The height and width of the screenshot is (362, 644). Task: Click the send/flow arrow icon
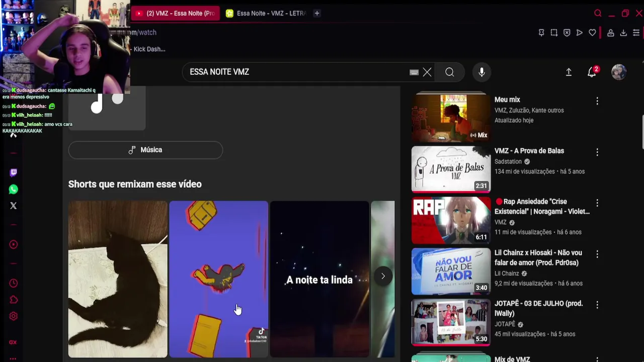(x=580, y=33)
